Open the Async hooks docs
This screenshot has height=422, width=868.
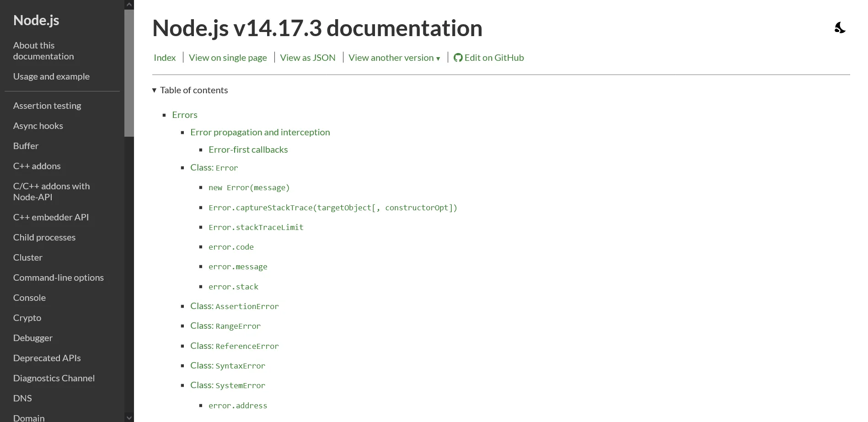(38, 126)
